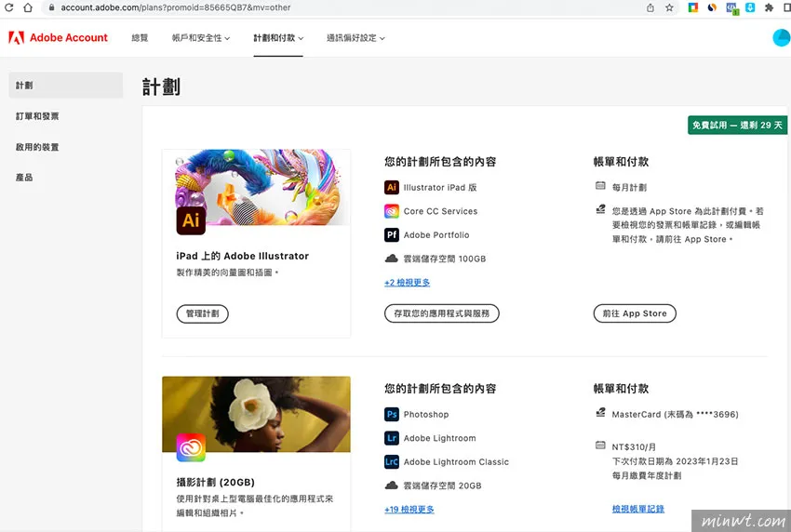Open the user profile avatar
Image resolution: width=791 pixels, height=532 pixels.
click(x=782, y=38)
